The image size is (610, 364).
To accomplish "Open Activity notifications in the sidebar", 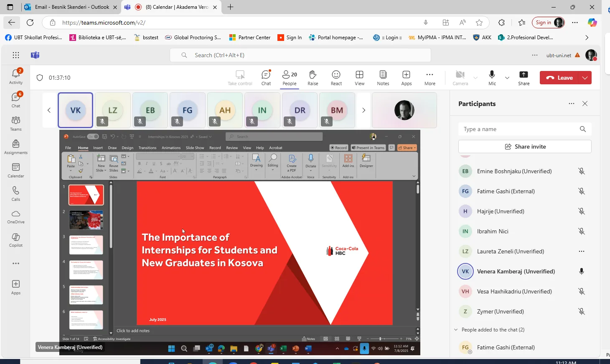I will pyautogui.click(x=16, y=76).
